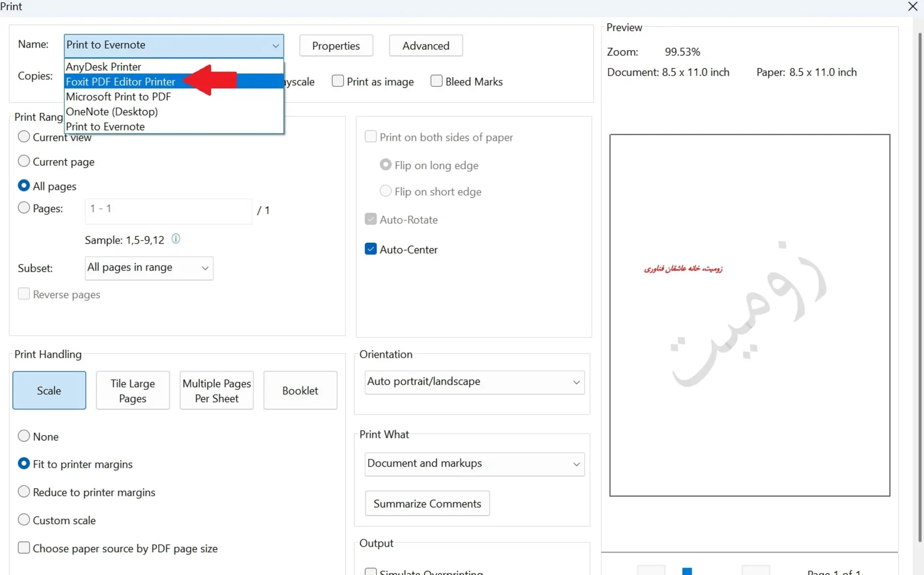
Task: Select Flip on short edge
Action: click(385, 191)
